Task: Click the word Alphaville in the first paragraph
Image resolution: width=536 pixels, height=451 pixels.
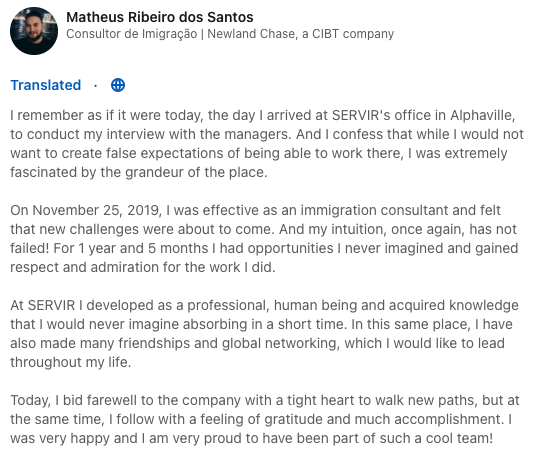Action: pyautogui.click(x=482, y=115)
